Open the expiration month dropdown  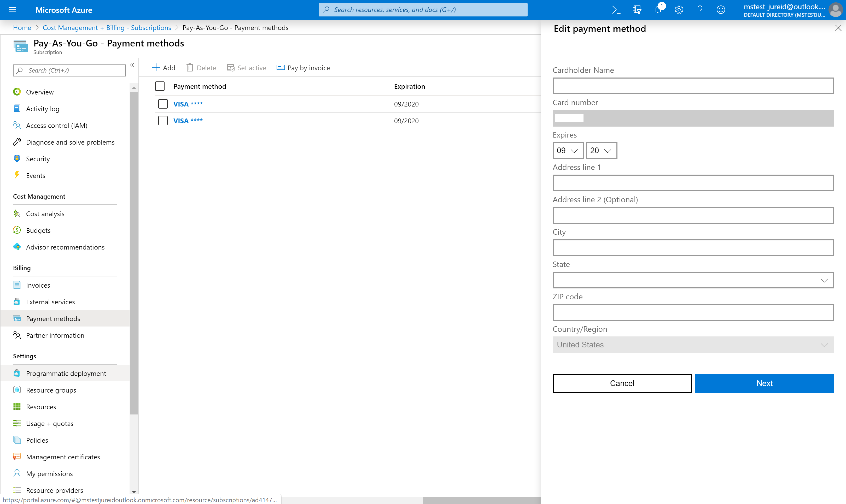568,150
